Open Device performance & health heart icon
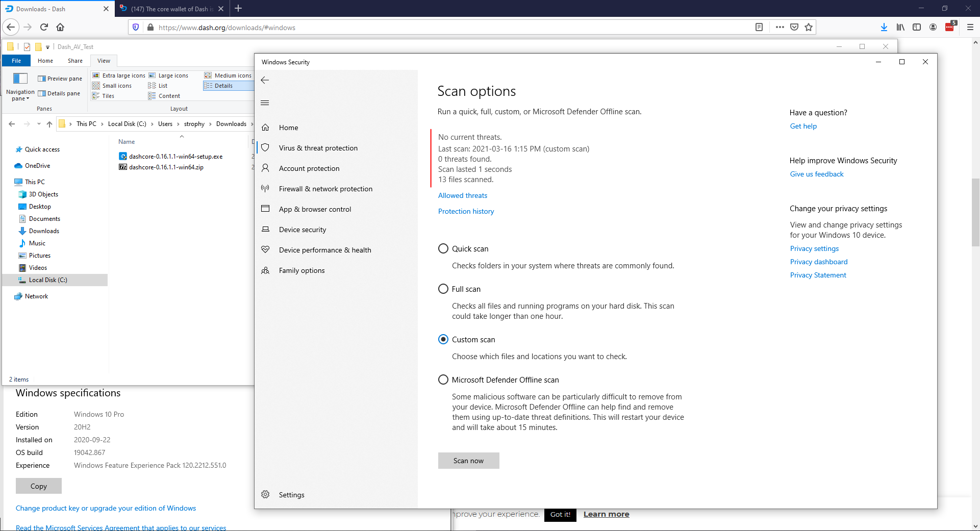Viewport: 980px width, 531px height. pyautogui.click(x=265, y=250)
